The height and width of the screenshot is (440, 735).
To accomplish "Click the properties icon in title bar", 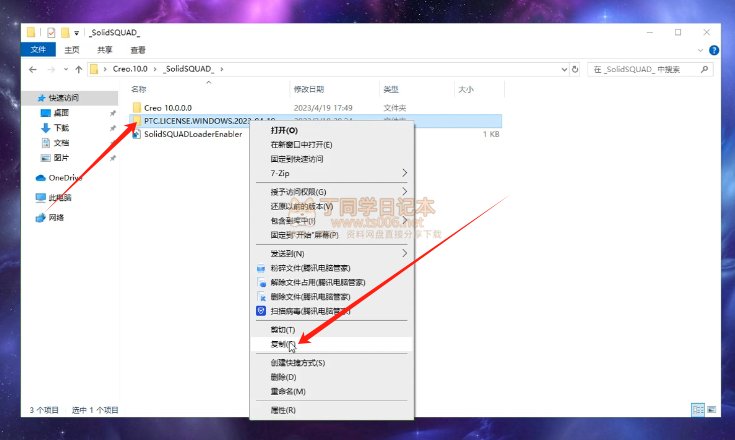I will pos(51,32).
